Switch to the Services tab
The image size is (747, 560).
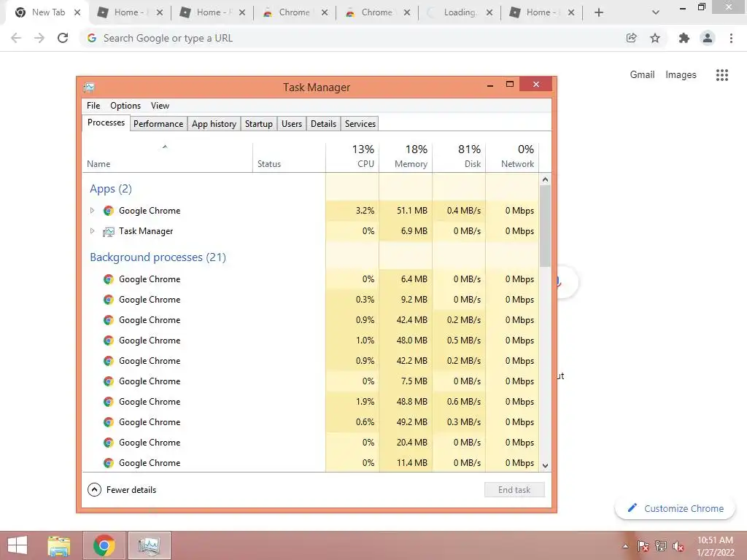click(x=360, y=124)
